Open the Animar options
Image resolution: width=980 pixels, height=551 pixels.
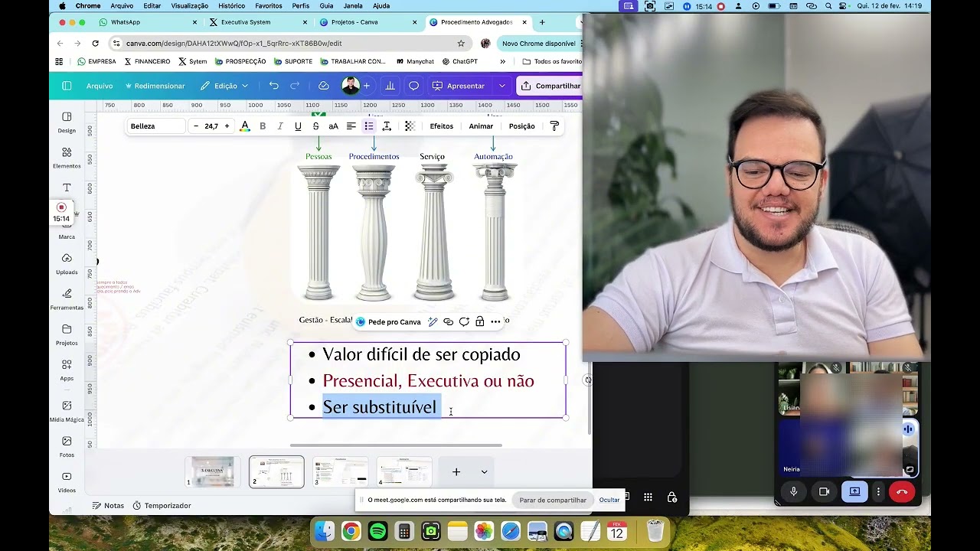481,126
